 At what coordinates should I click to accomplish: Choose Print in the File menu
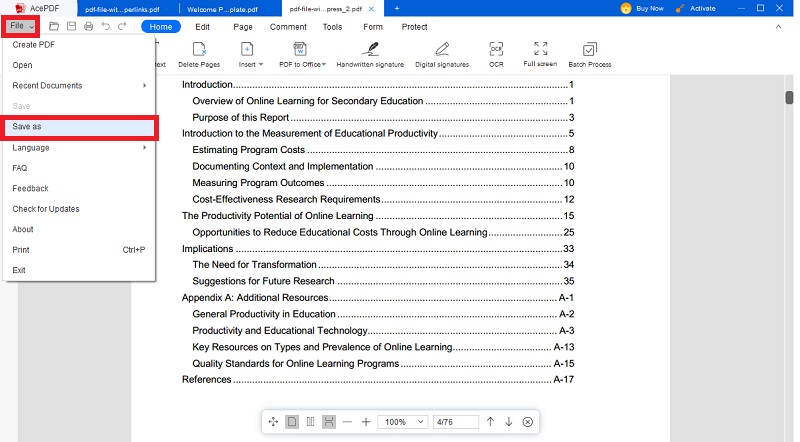pos(79,250)
